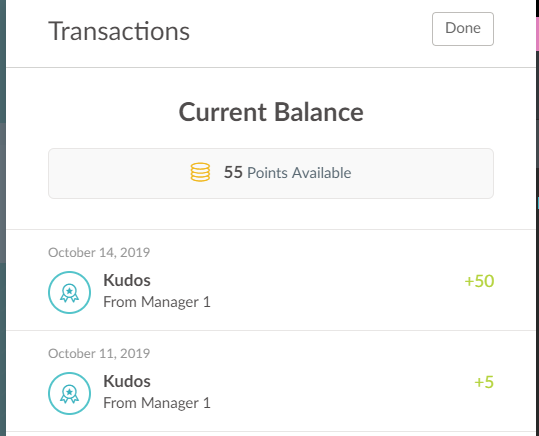Click the 55 Points Available balance box
Viewport: 539px width, 436px height.
(271, 173)
